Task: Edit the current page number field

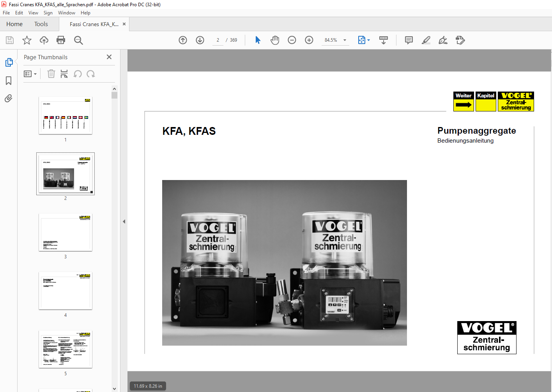Action: click(218, 40)
